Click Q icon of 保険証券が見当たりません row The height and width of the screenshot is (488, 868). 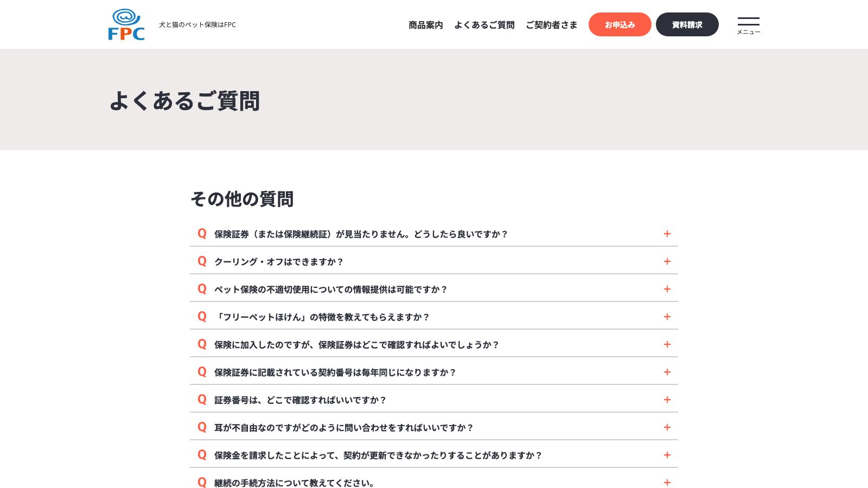(x=202, y=234)
